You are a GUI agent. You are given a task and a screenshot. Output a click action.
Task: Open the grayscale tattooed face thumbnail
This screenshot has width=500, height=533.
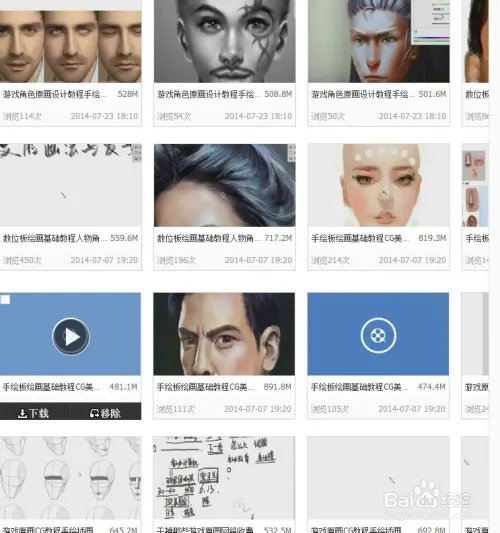point(224,41)
